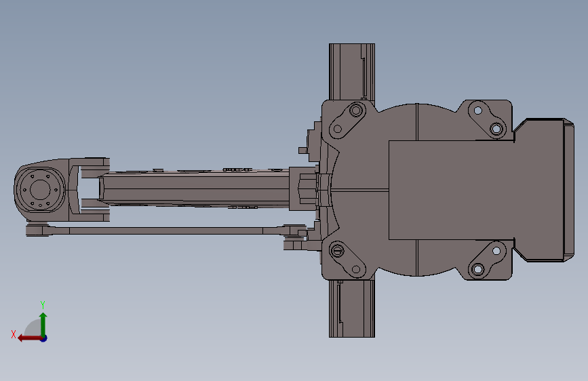
Task: Select the long forearm body of the robot
Action: point(194,189)
